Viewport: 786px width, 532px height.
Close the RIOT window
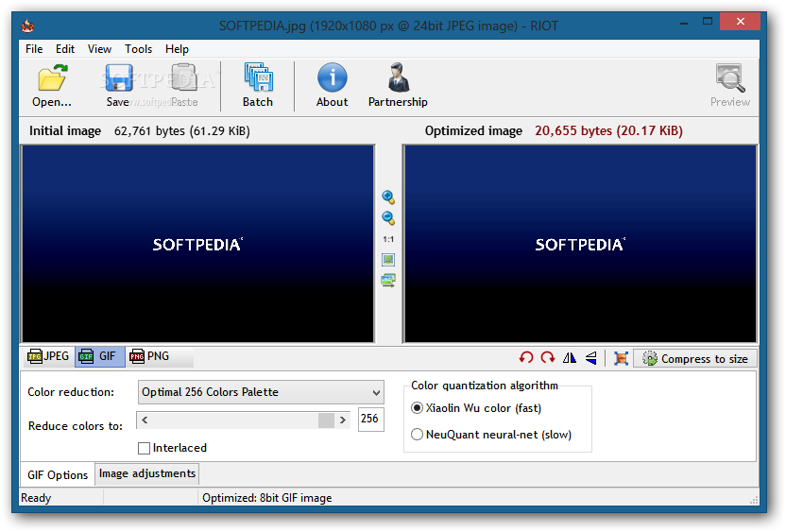coord(740,22)
